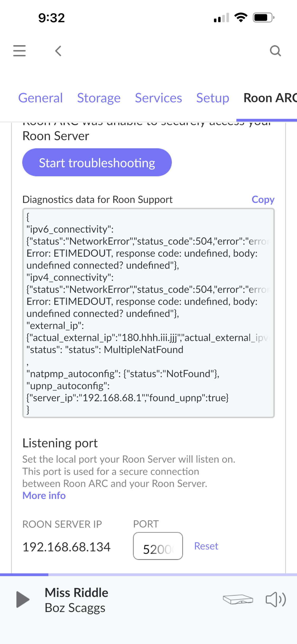This screenshot has width=297, height=644.
Task: Select the "upnp_autoconfig": key line
Action: [x=68, y=386]
